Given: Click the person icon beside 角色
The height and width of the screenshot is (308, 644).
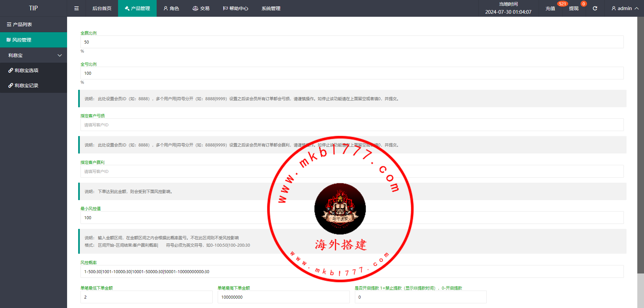Looking at the screenshot, I should 166,8.
